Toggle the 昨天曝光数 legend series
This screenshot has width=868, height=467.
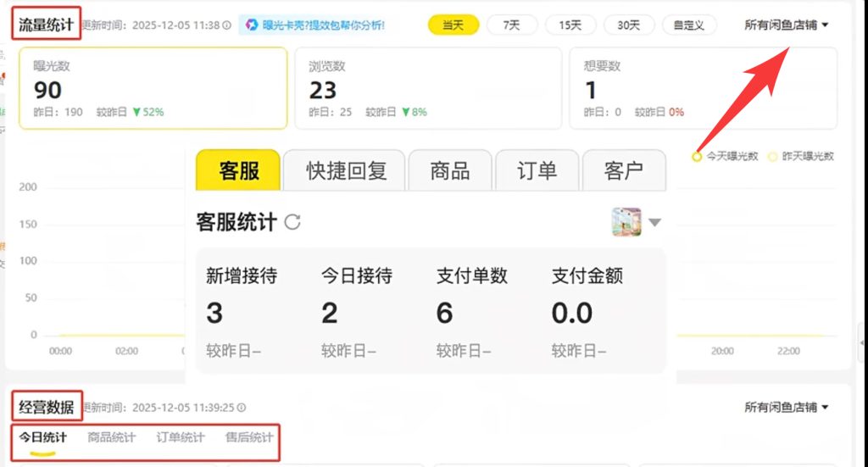point(801,157)
